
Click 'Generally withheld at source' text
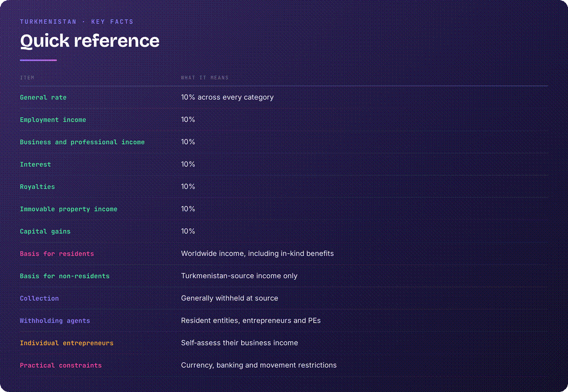[x=230, y=298]
